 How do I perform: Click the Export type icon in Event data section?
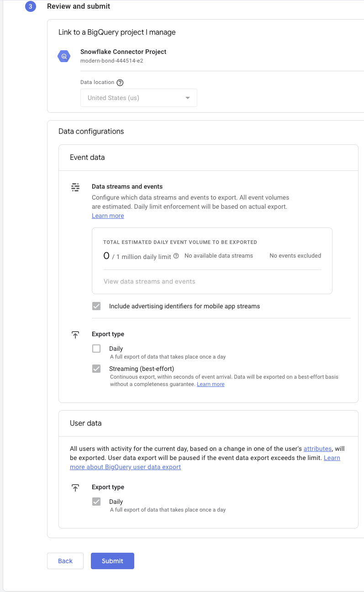pos(75,334)
